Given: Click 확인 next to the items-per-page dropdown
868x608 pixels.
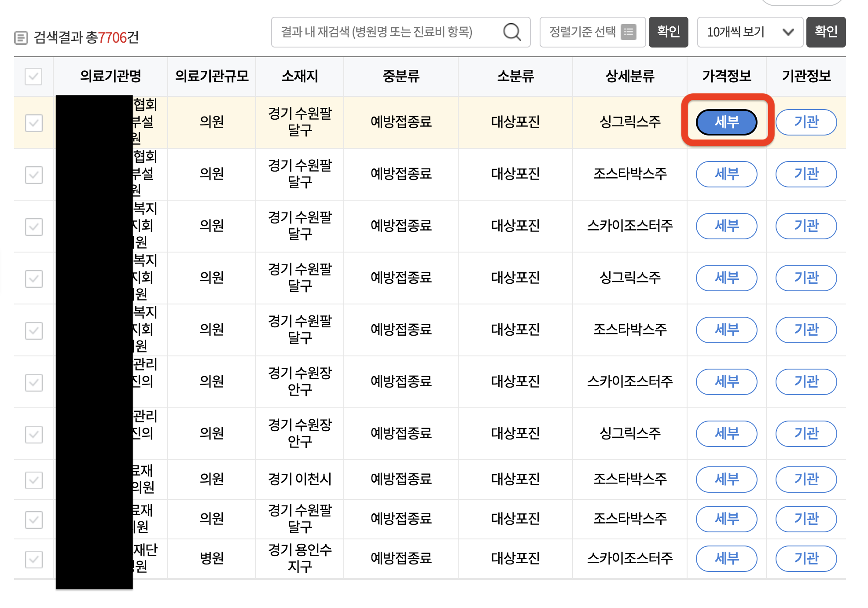Looking at the screenshot, I should click(826, 32).
